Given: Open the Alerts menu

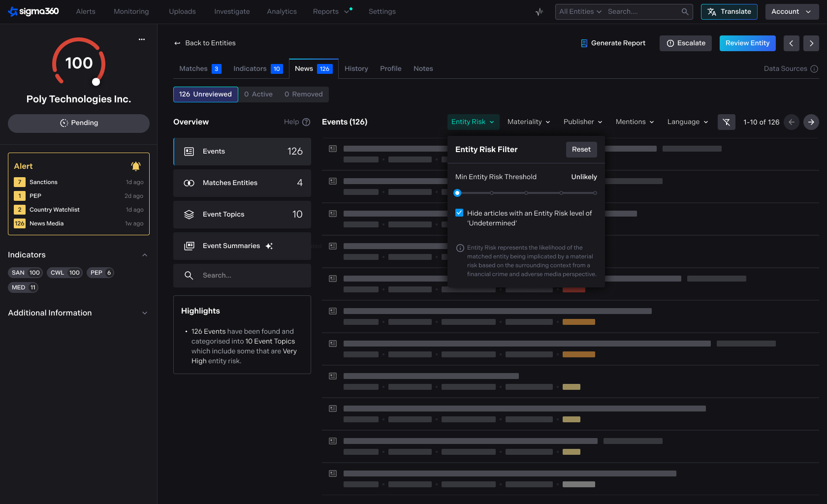Looking at the screenshot, I should click(86, 12).
